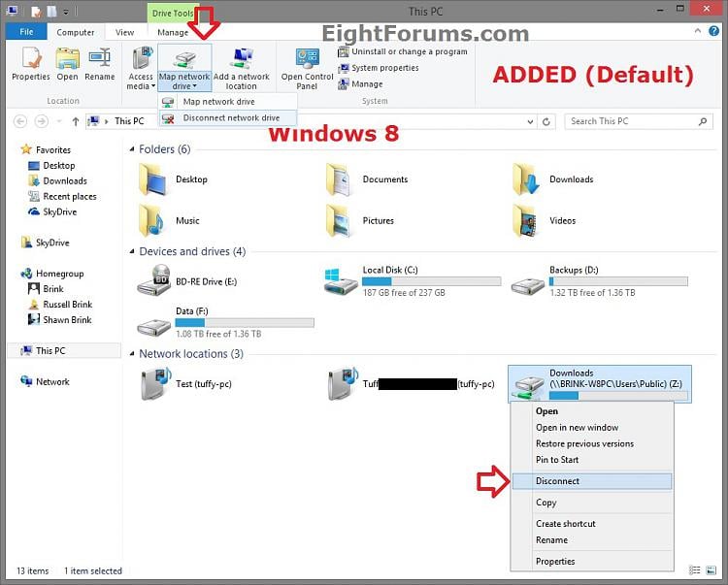The image size is (728, 585).
Task: Choose Disconnect network drive from dropdown menu
Action: tap(227, 117)
